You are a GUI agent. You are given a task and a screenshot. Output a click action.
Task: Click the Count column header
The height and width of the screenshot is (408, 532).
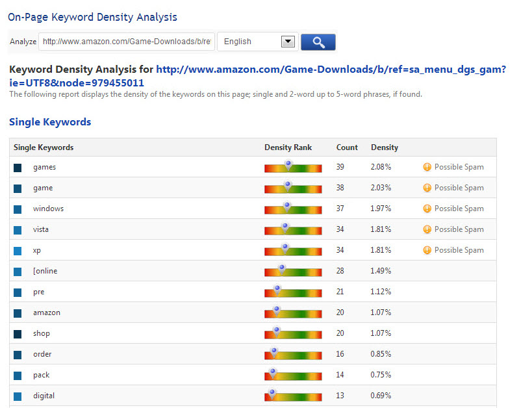point(347,147)
